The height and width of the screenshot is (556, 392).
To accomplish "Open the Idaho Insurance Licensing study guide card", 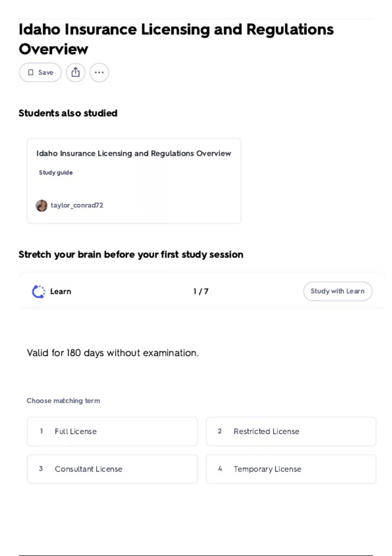I will point(134,181).
